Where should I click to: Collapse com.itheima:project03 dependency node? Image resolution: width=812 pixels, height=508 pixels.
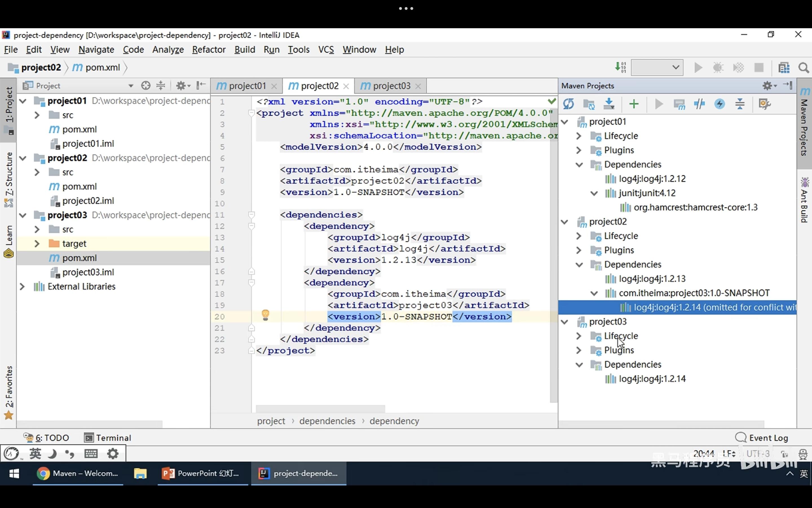(x=594, y=293)
